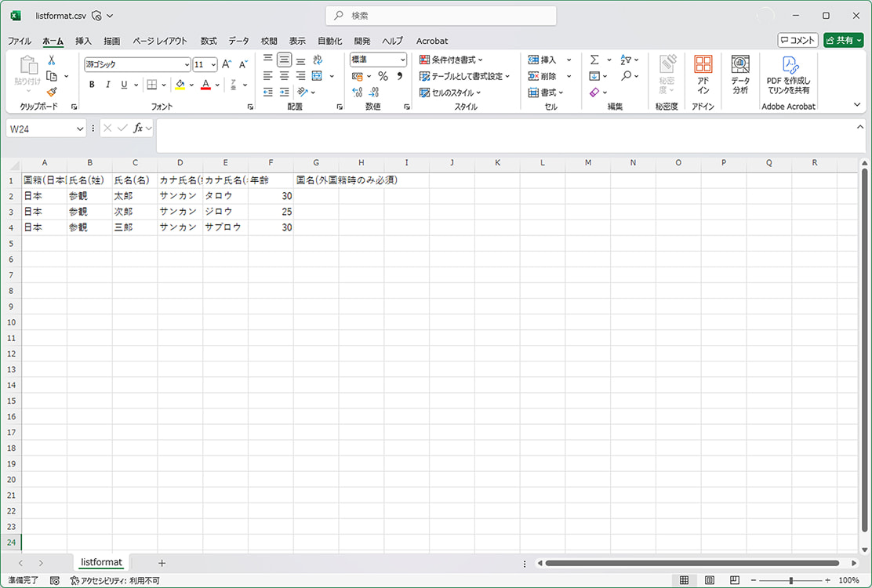Open the number format dropdown showing 標準
Image resolution: width=872 pixels, height=588 pixels.
point(377,59)
